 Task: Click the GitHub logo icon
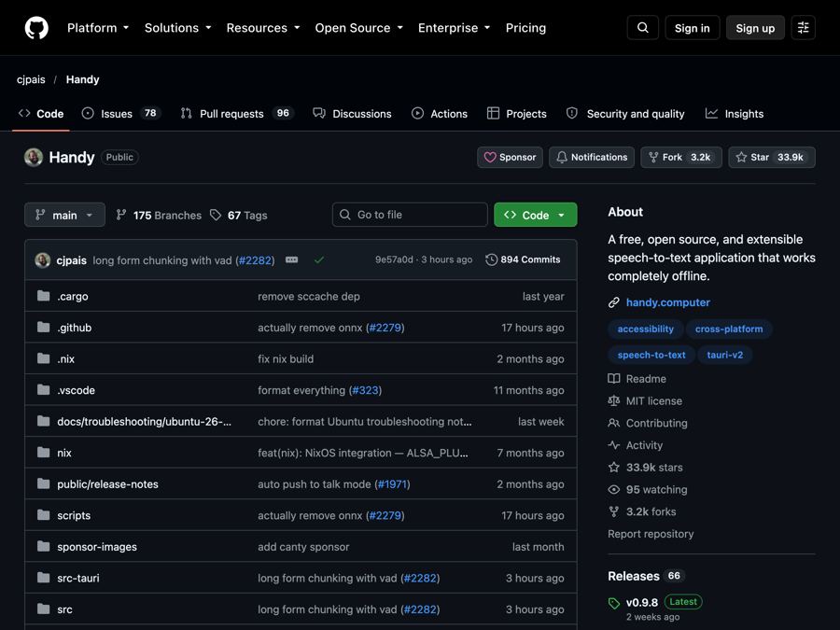click(36, 28)
